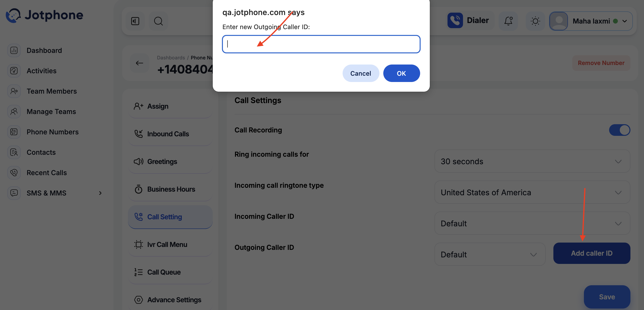
Task: Click the Manage Teams sidebar label
Action: click(x=51, y=111)
